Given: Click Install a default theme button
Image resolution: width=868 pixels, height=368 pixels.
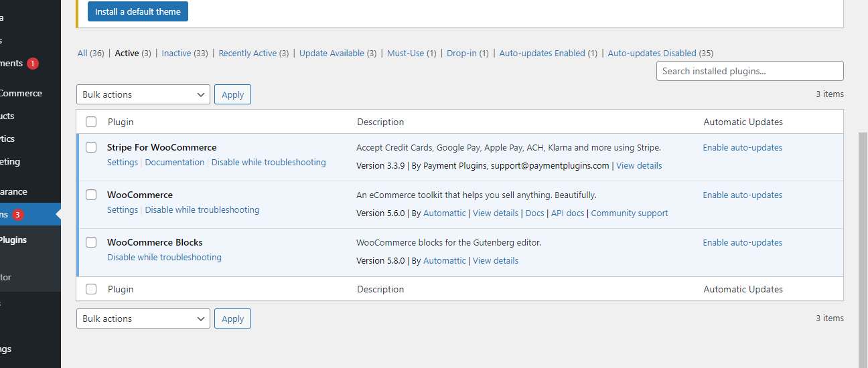Looking at the screenshot, I should click(x=138, y=11).
